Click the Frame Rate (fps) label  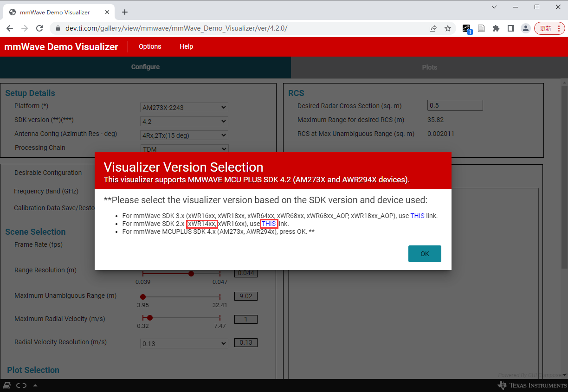click(39, 244)
